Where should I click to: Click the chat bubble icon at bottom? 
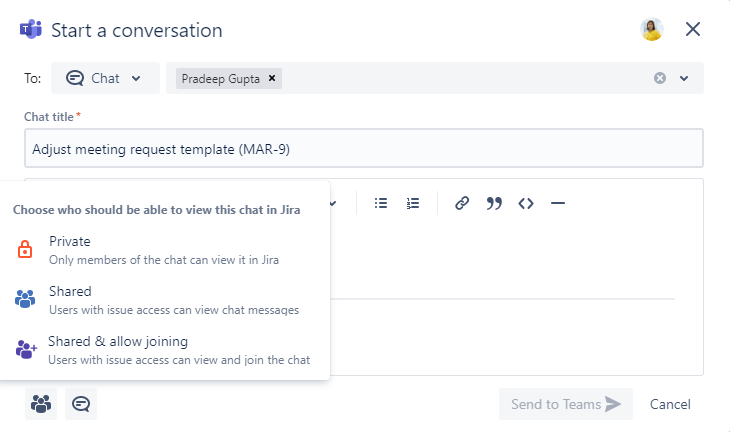pyautogui.click(x=81, y=404)
